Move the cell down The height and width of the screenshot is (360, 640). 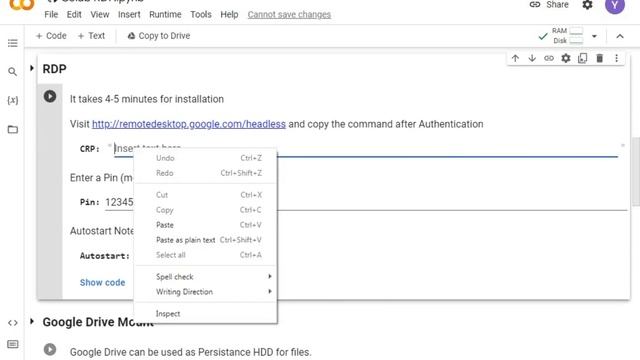(x=532, y=58)
